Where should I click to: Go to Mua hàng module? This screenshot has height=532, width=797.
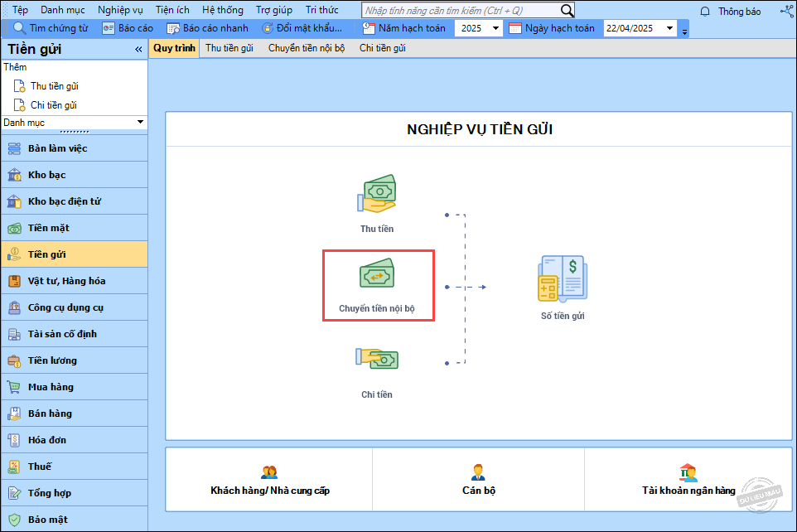click(75, 387)
